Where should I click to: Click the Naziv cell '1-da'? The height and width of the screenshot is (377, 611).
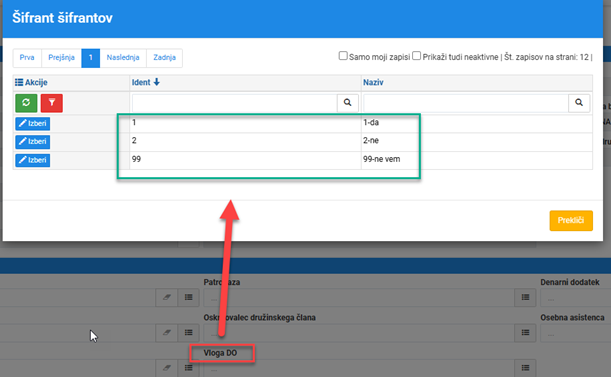[x=477, y=124]
